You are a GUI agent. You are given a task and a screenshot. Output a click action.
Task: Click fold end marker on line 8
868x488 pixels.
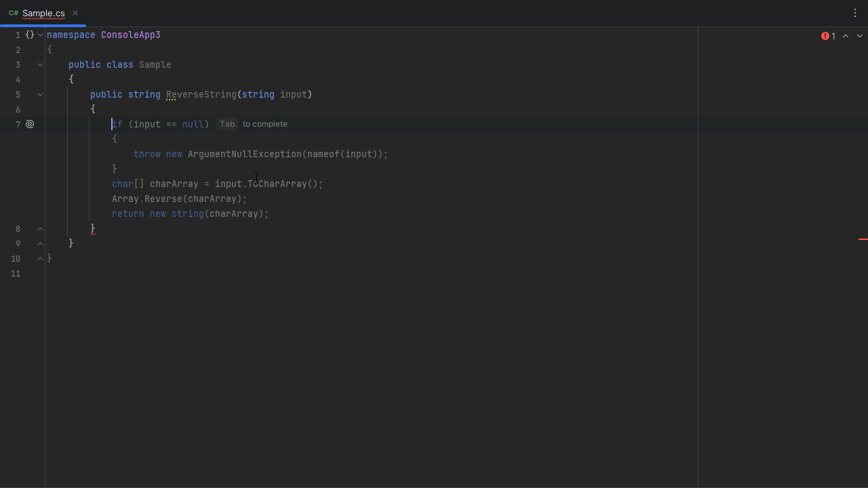click(40, 229)
